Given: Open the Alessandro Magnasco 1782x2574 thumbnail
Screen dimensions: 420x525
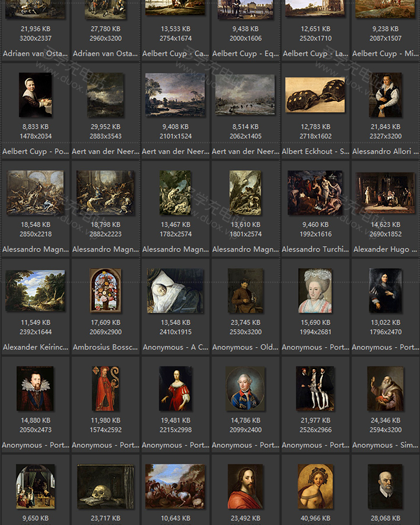Looking at the screenshot, I should tap(175, 193).
